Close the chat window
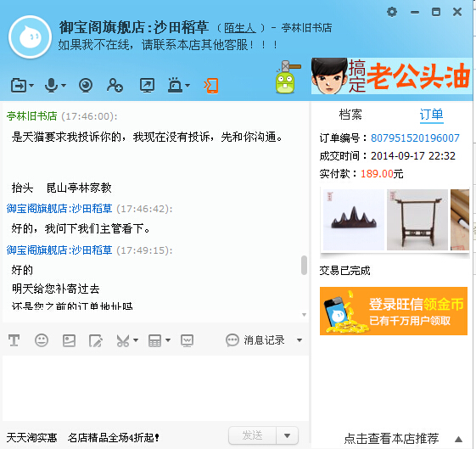Image resolution: width=476 pixels, height=449 pixels. point(457,12)
